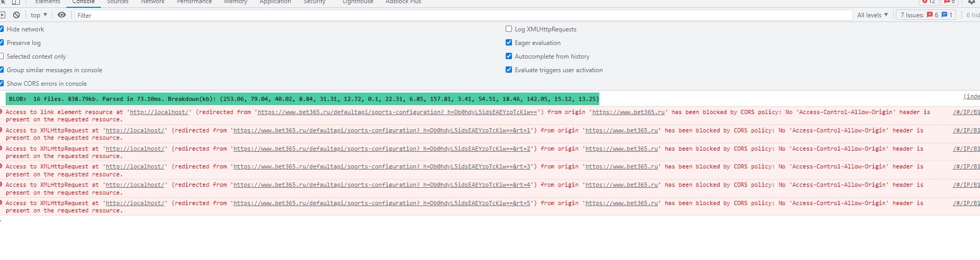Open sports-configuration URL ending rt=1

pyautogui.click(x=382, y=130)
